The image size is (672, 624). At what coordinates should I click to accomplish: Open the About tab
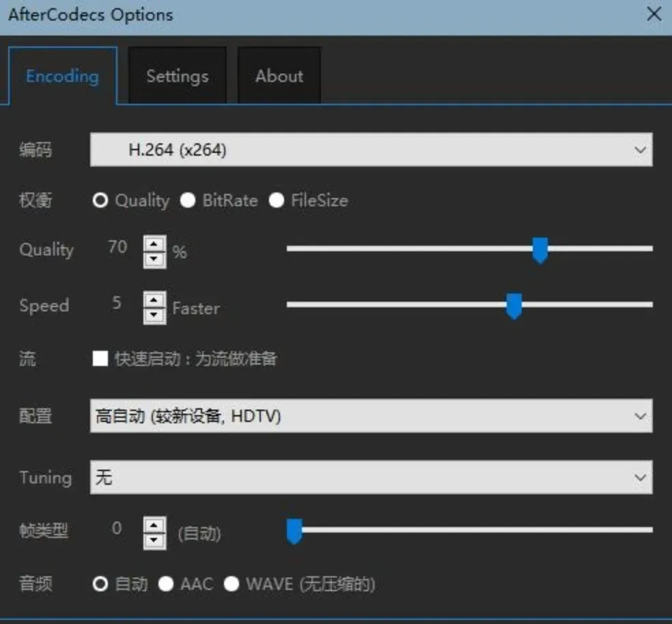pos(279,75)
